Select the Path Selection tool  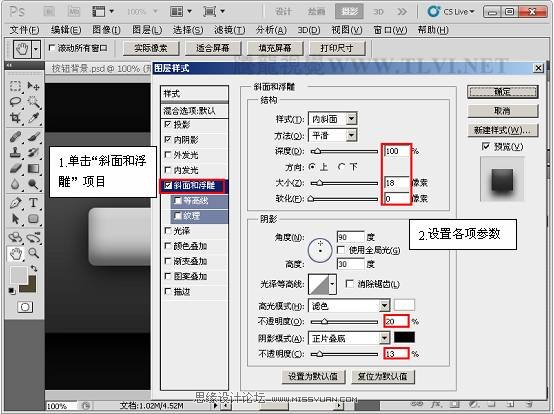(16, 219)
